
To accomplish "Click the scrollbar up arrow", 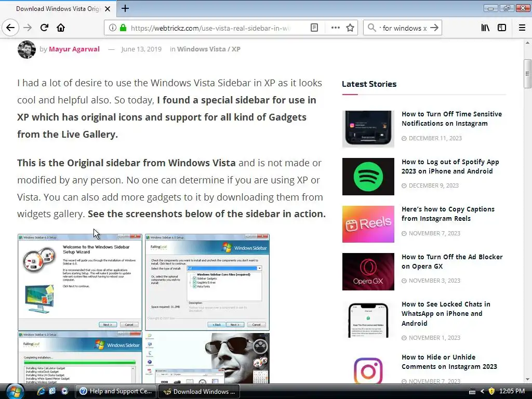I will 527,43.
